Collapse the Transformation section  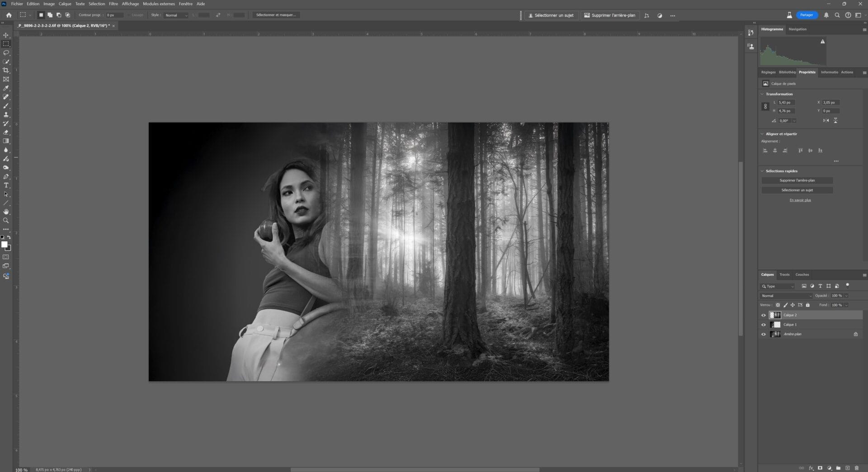click(762, 94)
